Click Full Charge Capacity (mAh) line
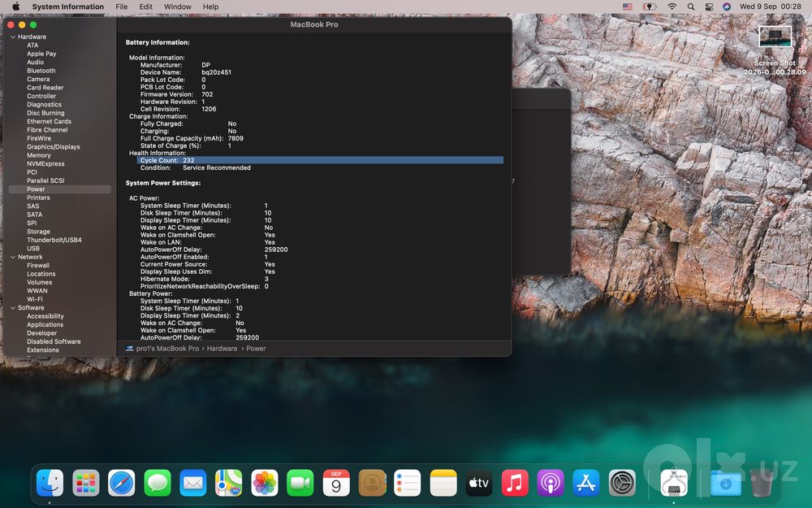Image resolution: width=812 pixels, height=508 pixels. pos(192,138)
